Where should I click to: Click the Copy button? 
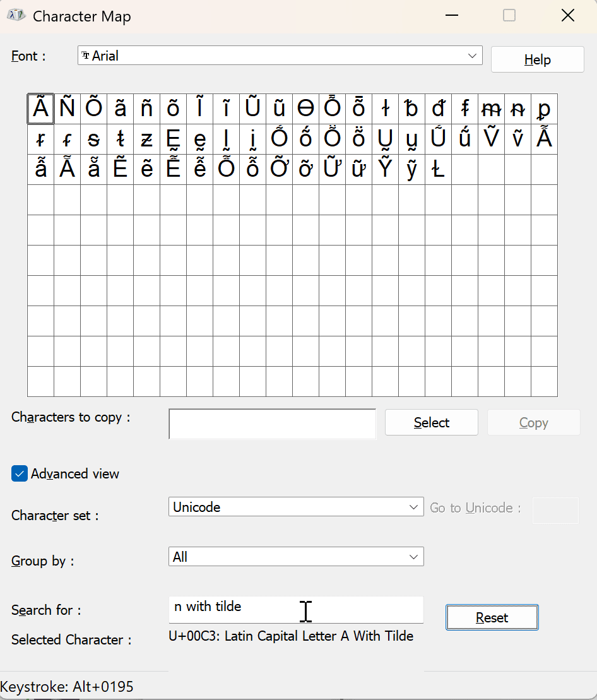click(x=533, y=422)
